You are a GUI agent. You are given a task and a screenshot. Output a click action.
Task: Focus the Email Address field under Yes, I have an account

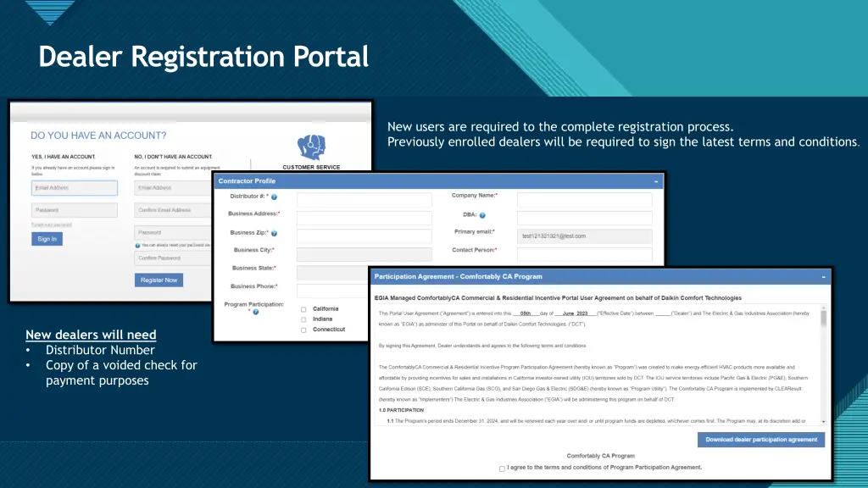click(75, 188)
